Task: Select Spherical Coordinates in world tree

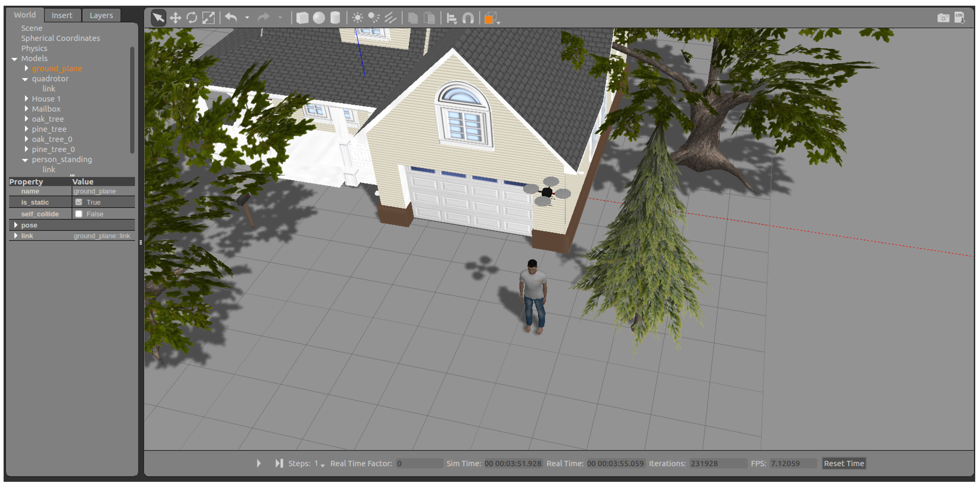Action: click(61, 38)
